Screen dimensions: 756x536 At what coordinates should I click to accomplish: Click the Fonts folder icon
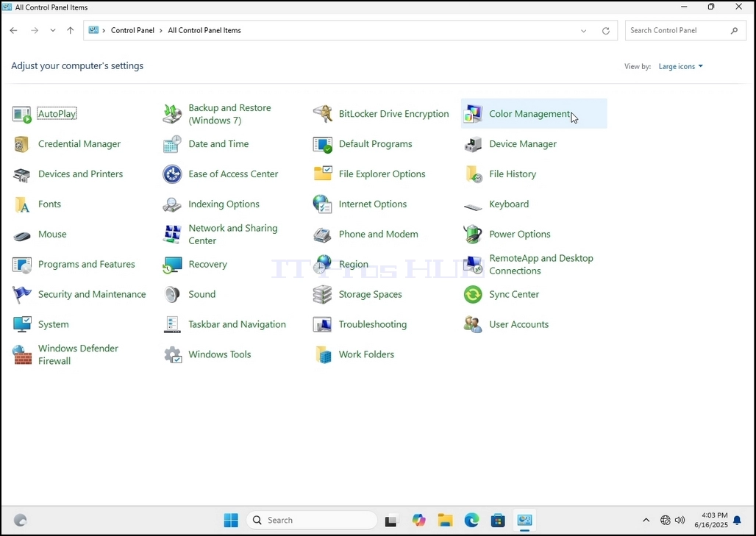(x=22, y=204)
